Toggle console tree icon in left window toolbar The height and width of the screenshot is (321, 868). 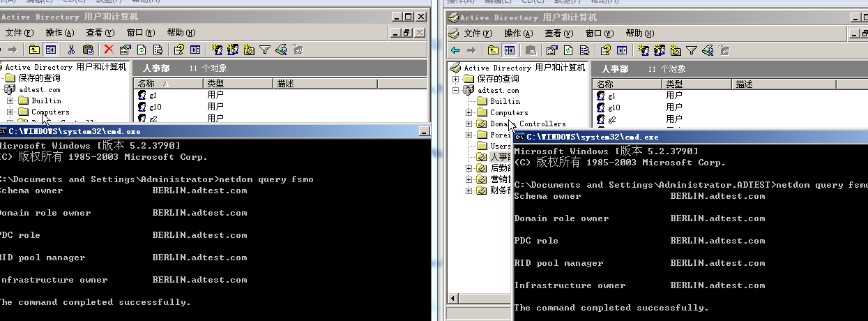point(51,50)
